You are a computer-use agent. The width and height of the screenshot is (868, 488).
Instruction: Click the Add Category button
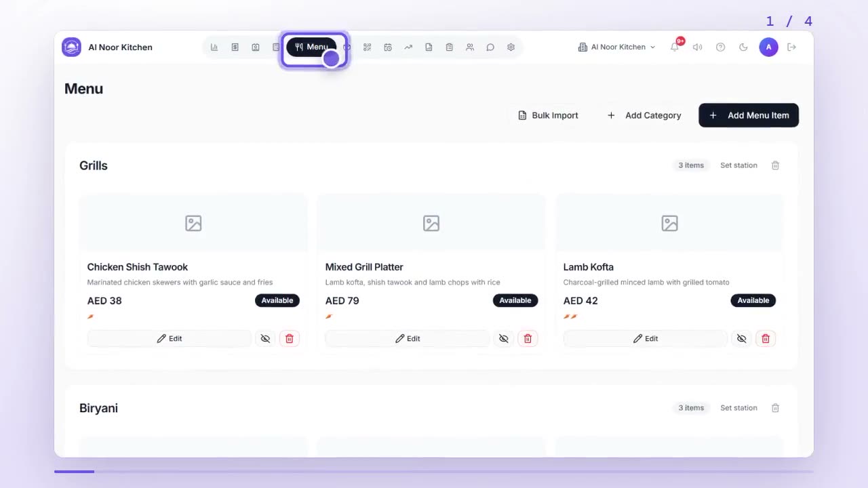(x=644, y=115)
